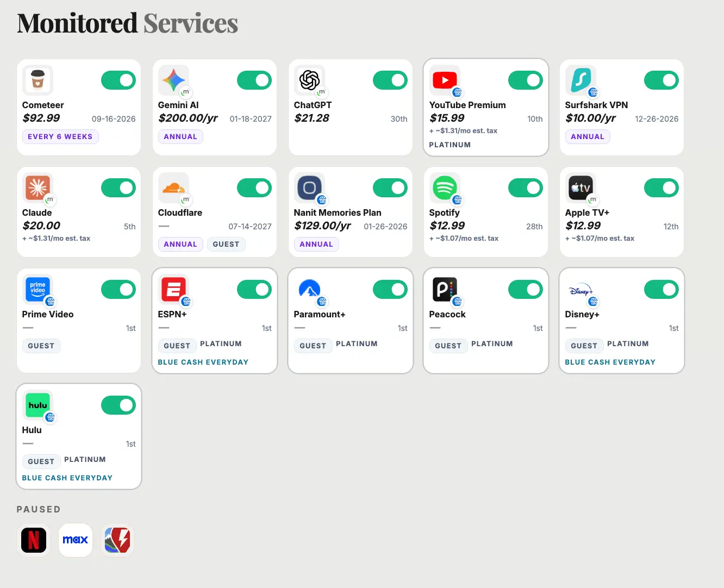Open the Disney+ logo icon

pyautogui.click(x=581, y=290)
